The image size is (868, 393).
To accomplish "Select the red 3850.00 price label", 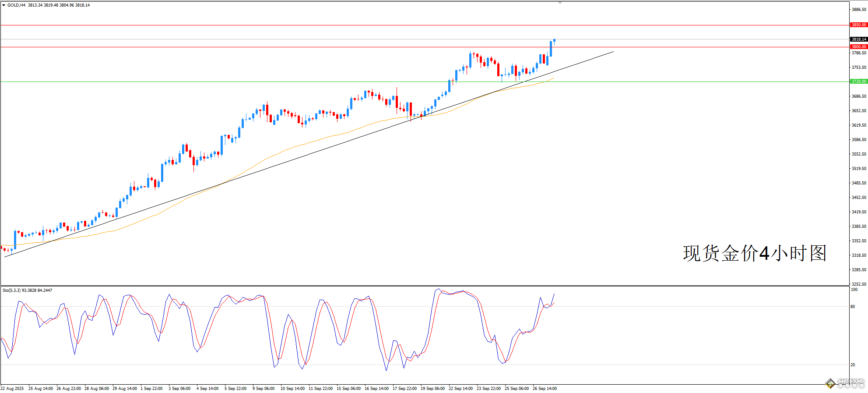I will click(x=858, y=25).
